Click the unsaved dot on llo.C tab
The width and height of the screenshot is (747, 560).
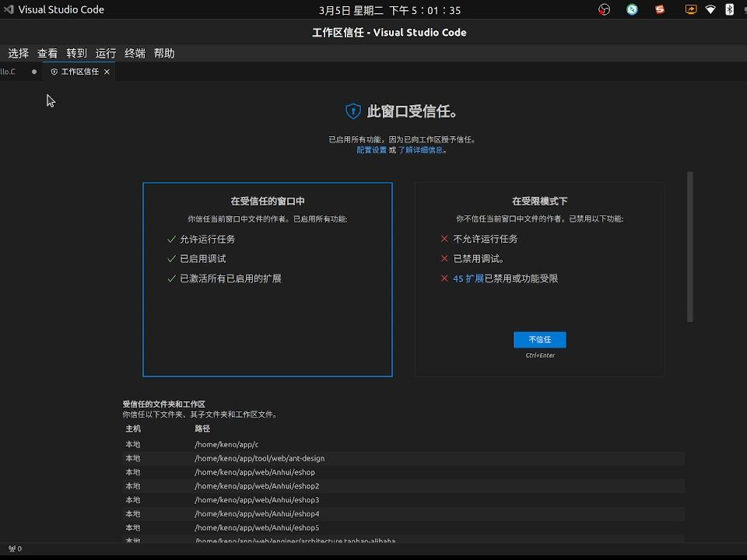pos(33,72)
